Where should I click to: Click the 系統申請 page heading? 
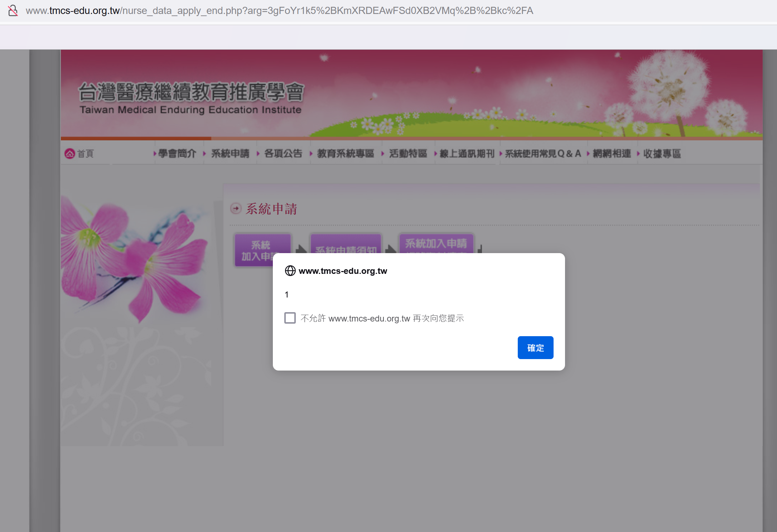[271, 209]
